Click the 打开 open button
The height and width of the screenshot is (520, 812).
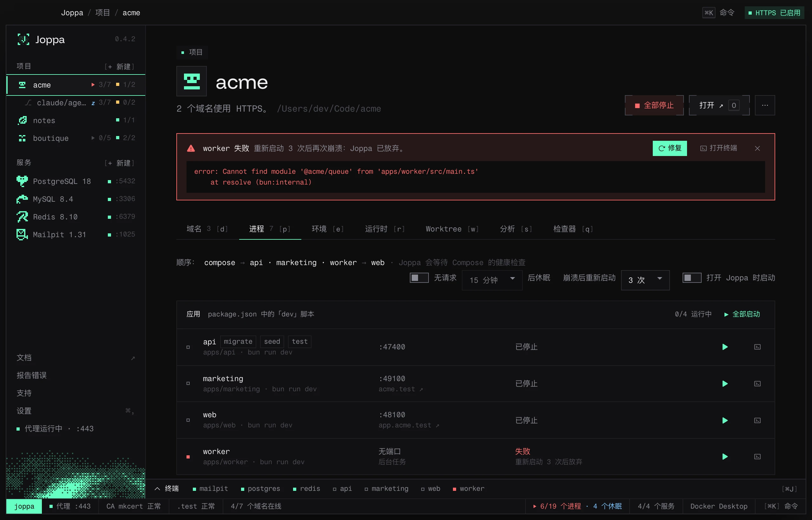(719, 105)
